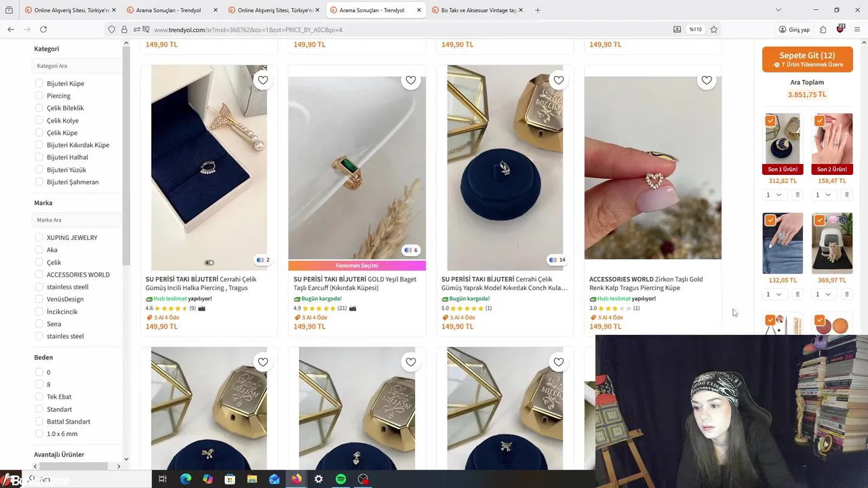Open the Firefox extensions puzzle icon

pos(823,29)
